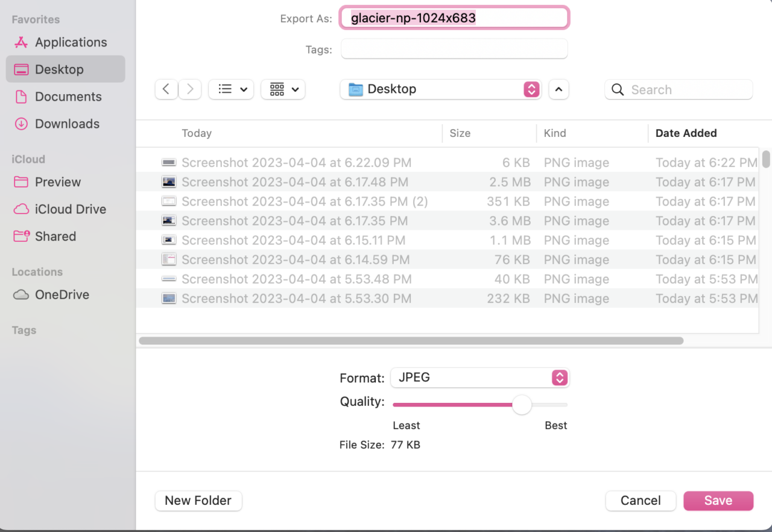The width and height of the screenshot is (772, 532).
Task: Create a New Folder
Action: coord(198,501)
